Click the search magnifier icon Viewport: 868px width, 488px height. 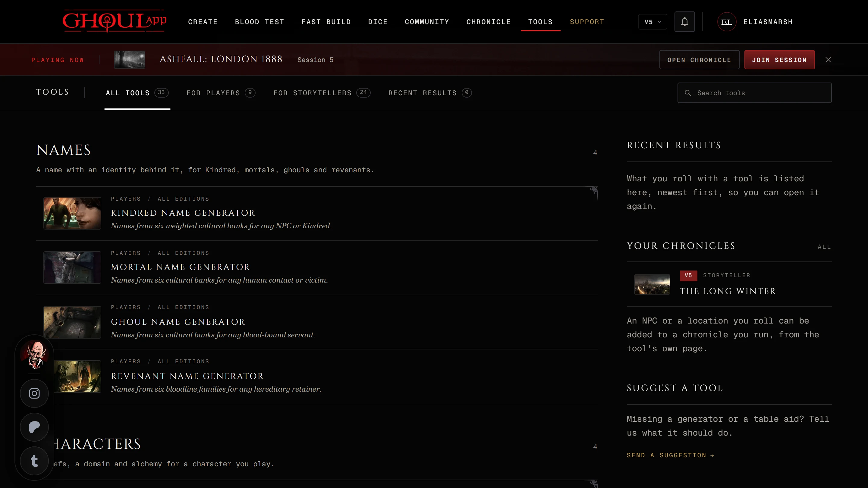click(x=688, y=93)
